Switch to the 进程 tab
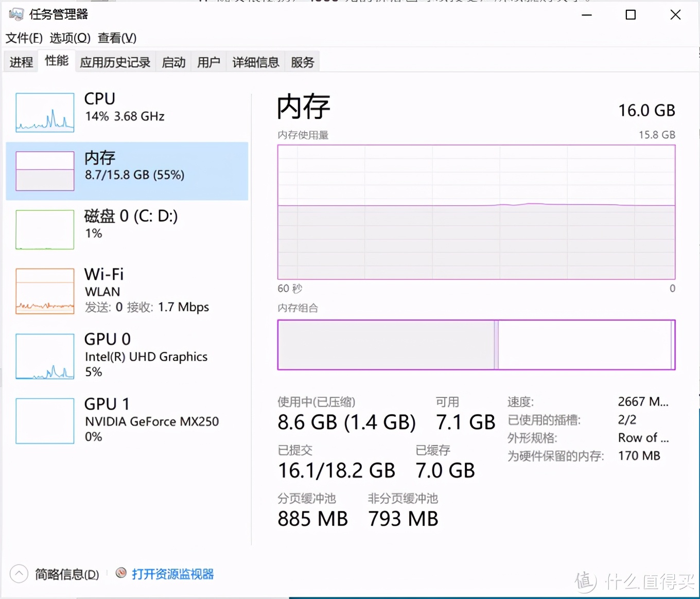This screenshot has height=599, width=700. point(20,61)
